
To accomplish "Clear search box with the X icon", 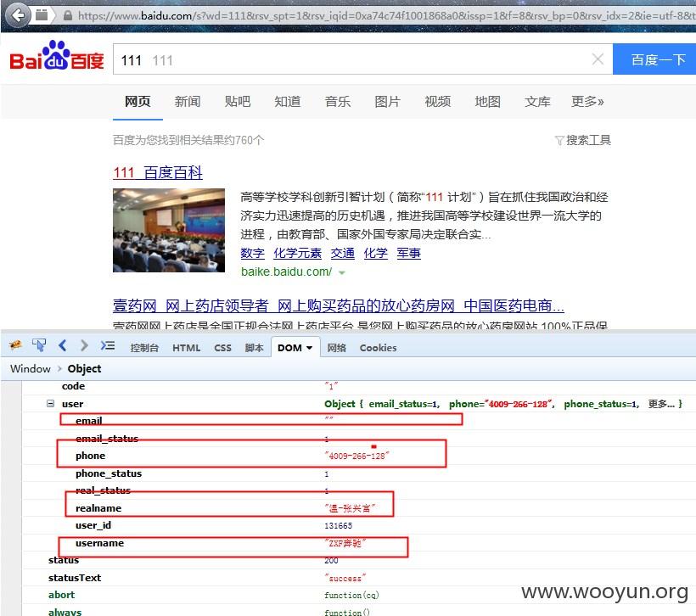I will pos(598,59).
